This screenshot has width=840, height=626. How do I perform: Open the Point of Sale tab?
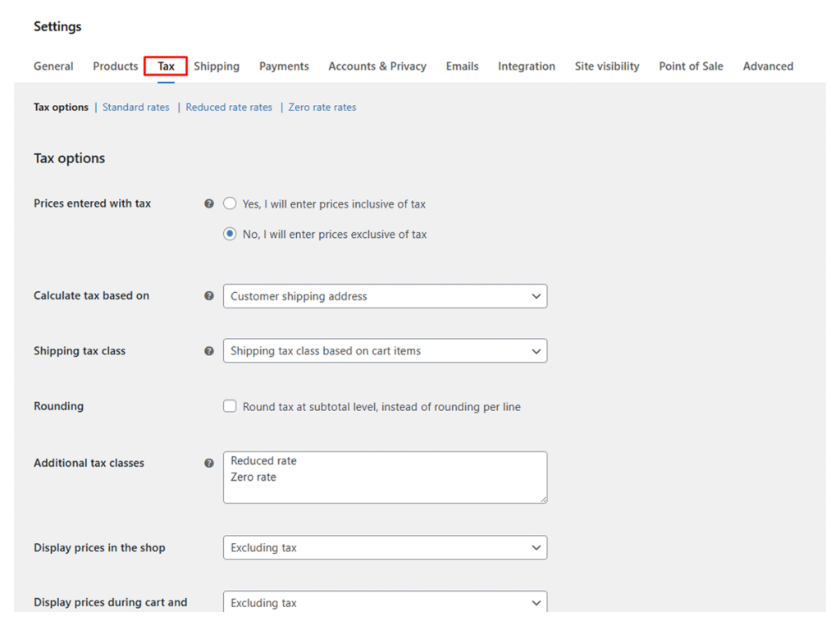691,66
